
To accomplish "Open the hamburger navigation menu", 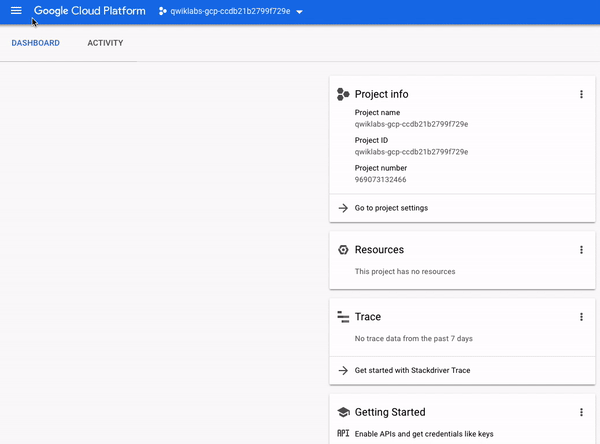I will pyautogui.click(x=16, y=11).
